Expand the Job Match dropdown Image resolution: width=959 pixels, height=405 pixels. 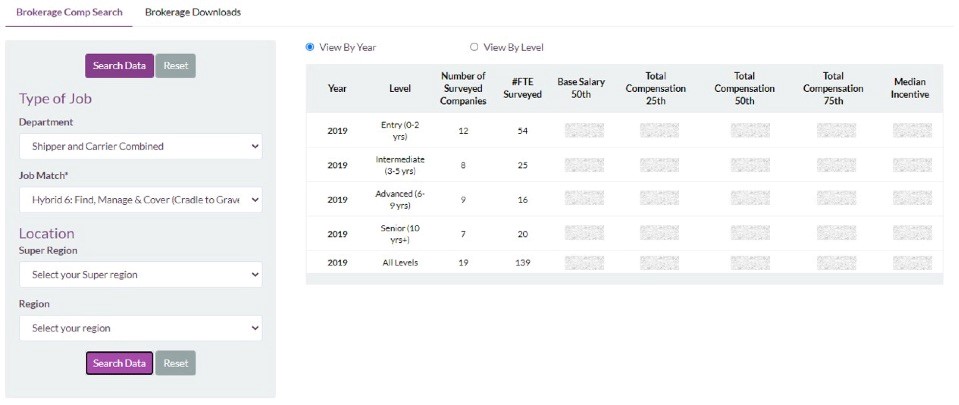coord(140,200)
